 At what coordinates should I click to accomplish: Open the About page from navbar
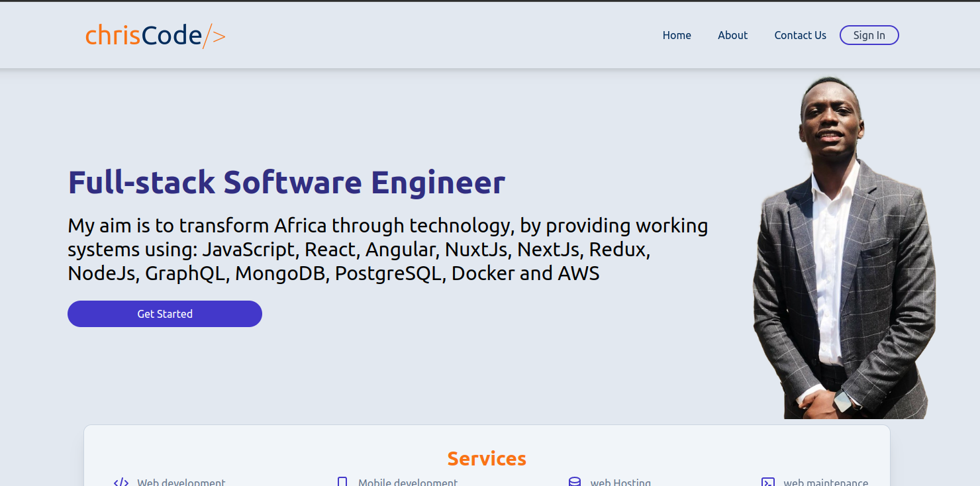(x=732, y=35)
